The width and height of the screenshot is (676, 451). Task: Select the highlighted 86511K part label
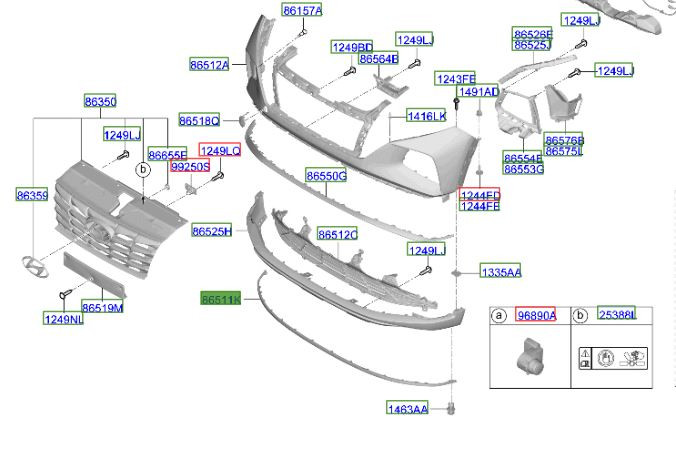[221, 299]
